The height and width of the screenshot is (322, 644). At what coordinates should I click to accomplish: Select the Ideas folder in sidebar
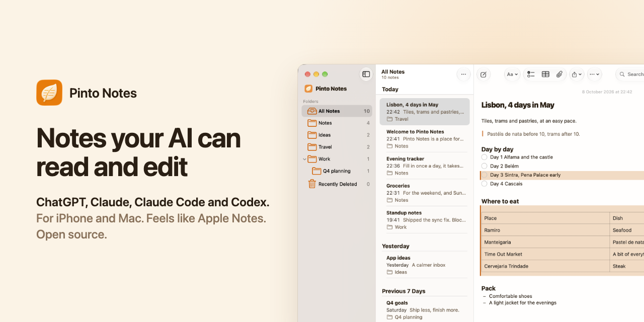tap(337, 135)
